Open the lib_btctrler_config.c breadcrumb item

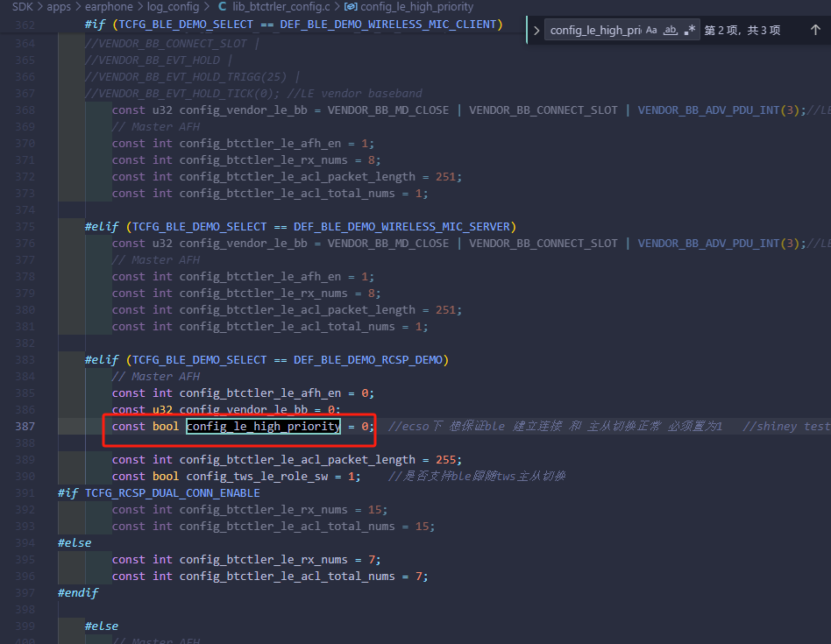pos(281,7)
